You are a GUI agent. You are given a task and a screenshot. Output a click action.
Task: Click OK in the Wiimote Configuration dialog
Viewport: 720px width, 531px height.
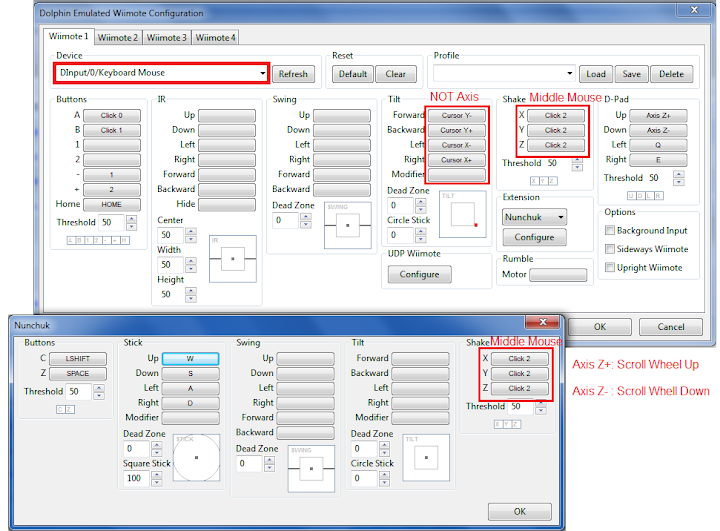coord(600,327)
